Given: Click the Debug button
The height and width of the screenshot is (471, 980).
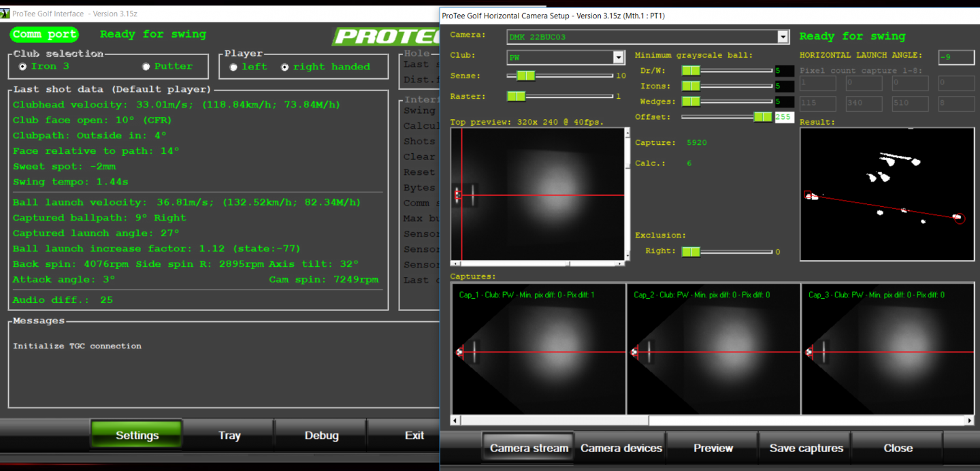Looking at the screenshot, I should click(321, 436).
